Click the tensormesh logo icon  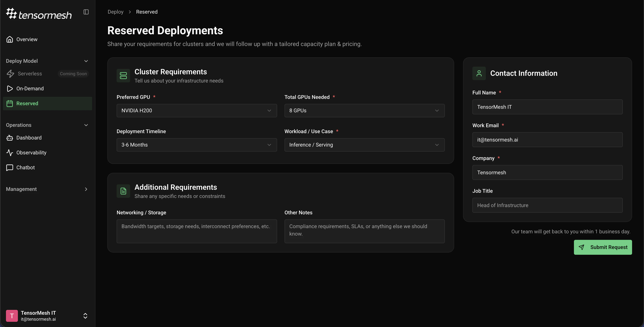pyautogui.click(x=11, y=13)
